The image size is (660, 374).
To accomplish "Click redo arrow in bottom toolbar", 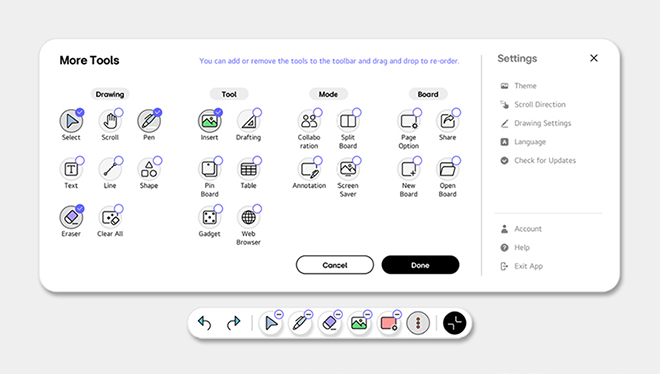I will (x=234, y=323).
